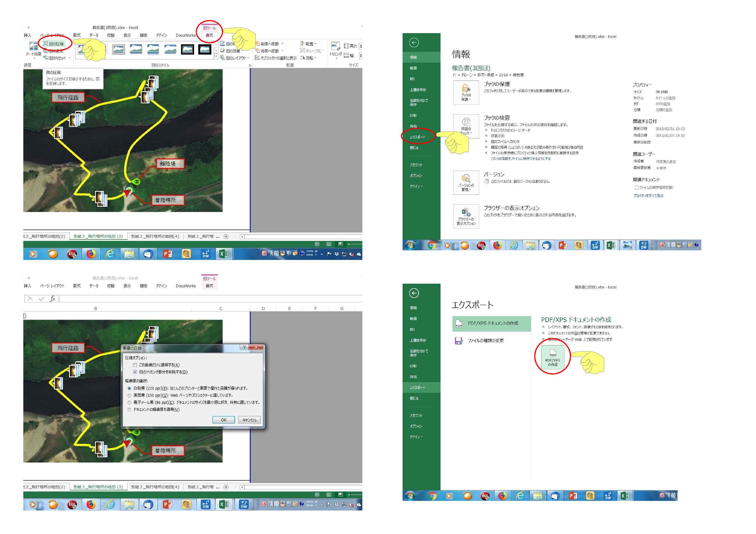Open the 前面へ移動 dropdown arrow
Image resolution: width=756 pixels, height=534 pixels.
pos(283,44)
